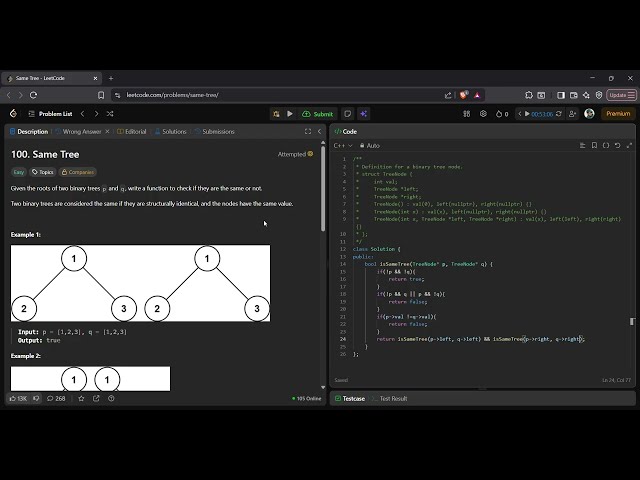Click the Ln 24, Col 77 status
This screenshot has width=640, height=480.
click(x=616, y=380)
